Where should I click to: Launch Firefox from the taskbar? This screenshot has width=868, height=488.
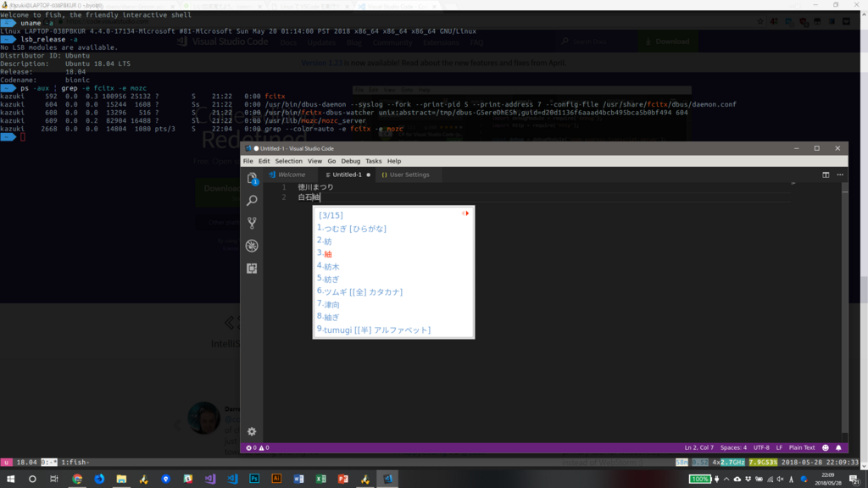pyautogui.click(x=99, y=480)
